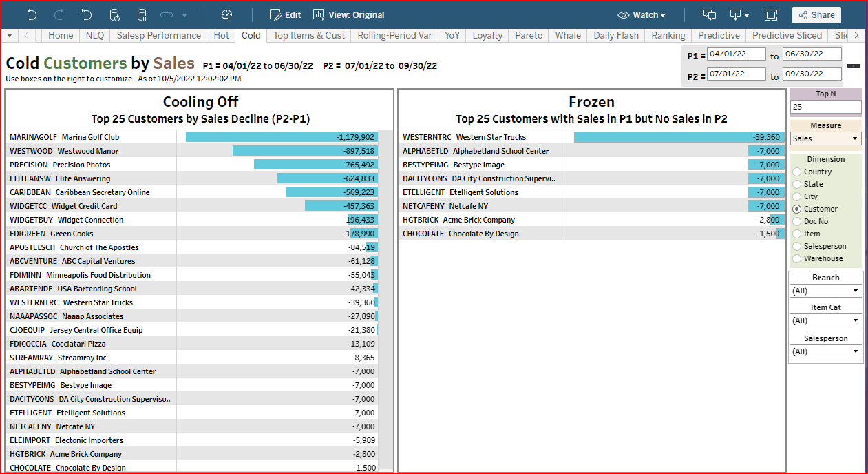The height and width of the screenshot is (474, 868).
Task: Click the Refresh data source icon
Action: pyautogui.click(x=114, y=14)
